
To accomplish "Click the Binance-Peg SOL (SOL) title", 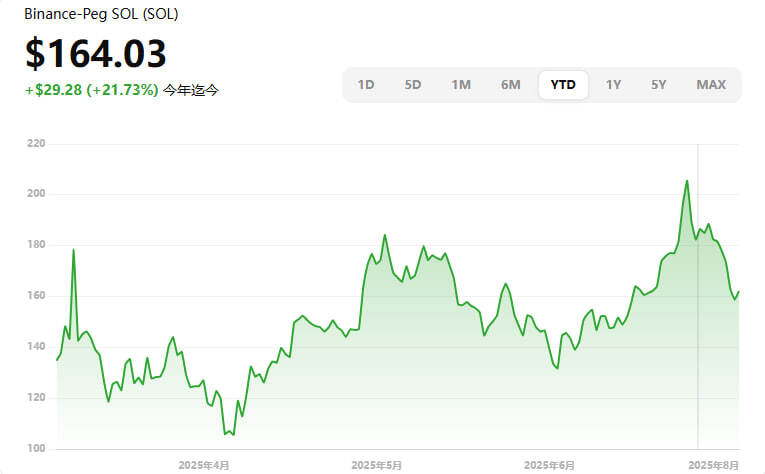I will [101, 14].
